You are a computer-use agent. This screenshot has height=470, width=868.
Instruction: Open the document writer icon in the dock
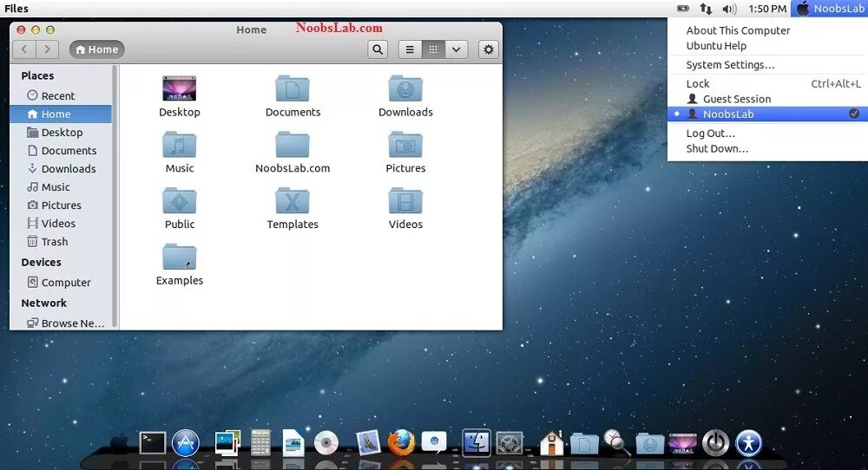pos(293,443)
